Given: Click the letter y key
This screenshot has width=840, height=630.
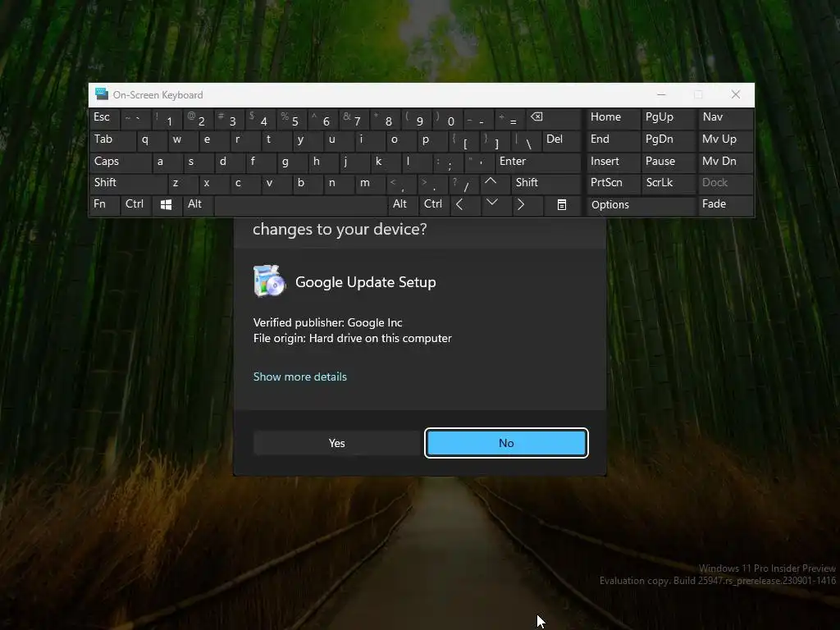Looking at the screenshot, I should click(308, 140).
